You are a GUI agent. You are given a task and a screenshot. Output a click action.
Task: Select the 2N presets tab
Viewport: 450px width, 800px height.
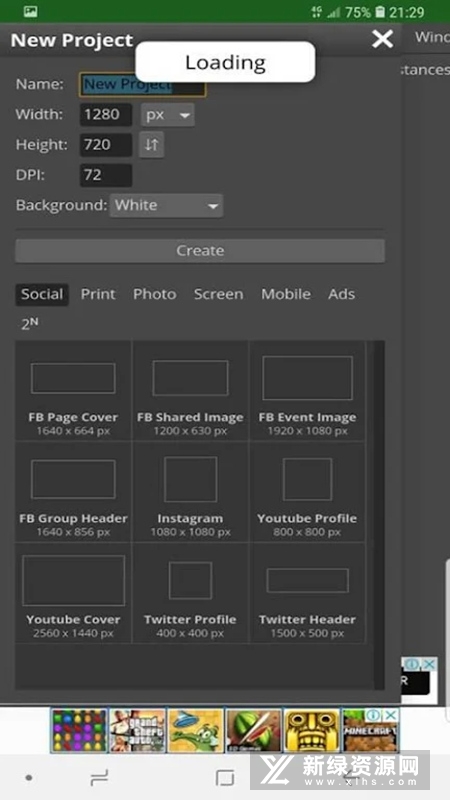tap(30, 324)
